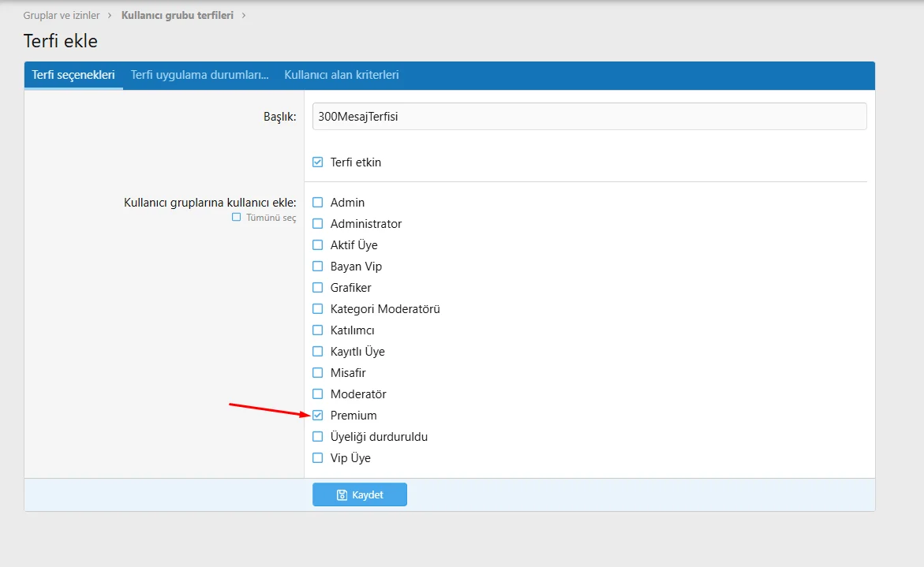The width and height of the screenshot is (924, 567).
Task: Select the Terfi seçenekleri tab
Action: coord(73,76)
